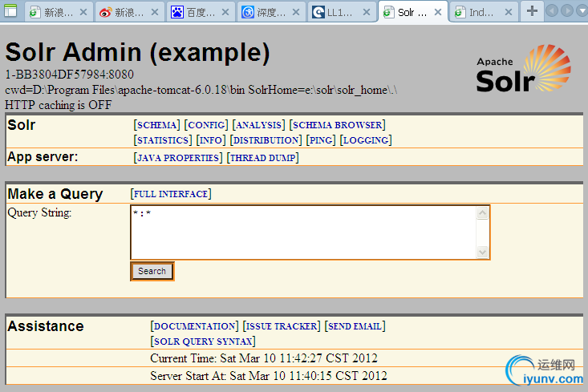Click the Solr tab favicon
588x392 pixels.
coord(389,12)
